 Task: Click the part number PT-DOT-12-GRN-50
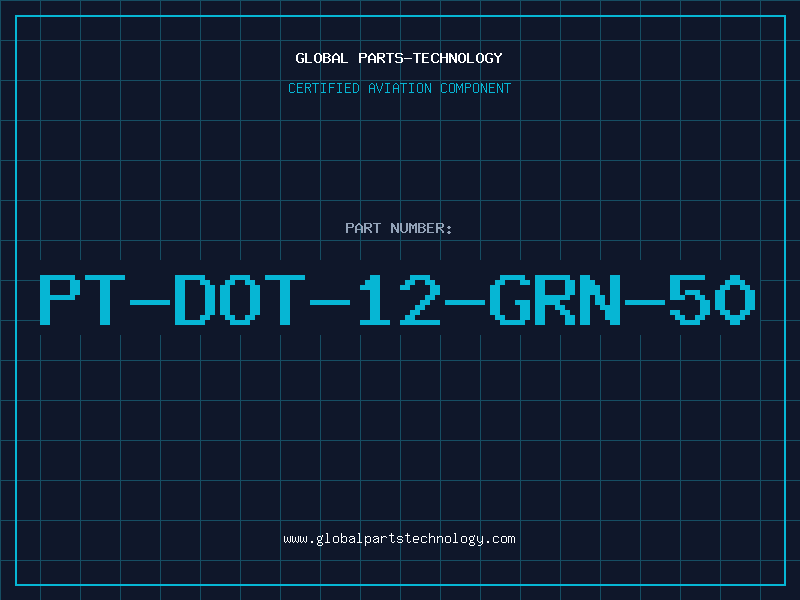pos(397,300)
